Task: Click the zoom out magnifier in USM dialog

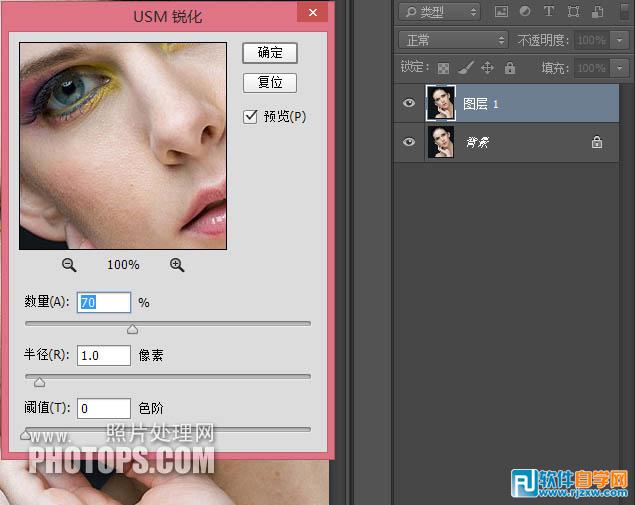Action: [69, 265]
